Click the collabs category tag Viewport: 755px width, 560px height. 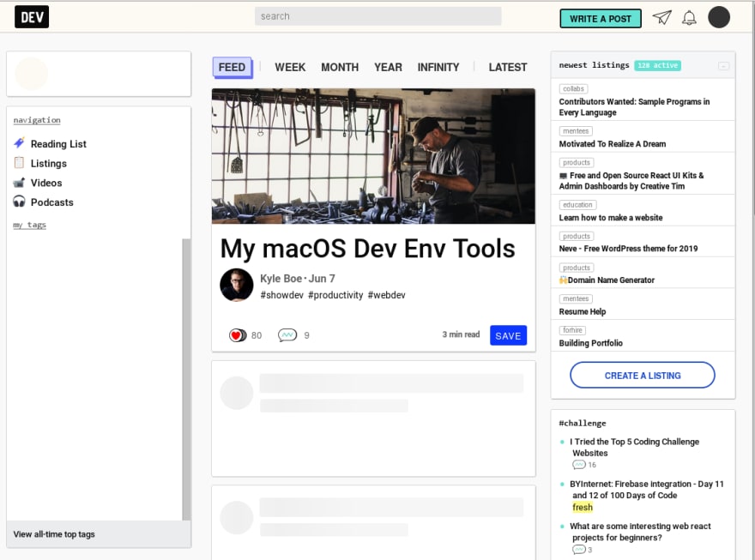coord(573,88)
